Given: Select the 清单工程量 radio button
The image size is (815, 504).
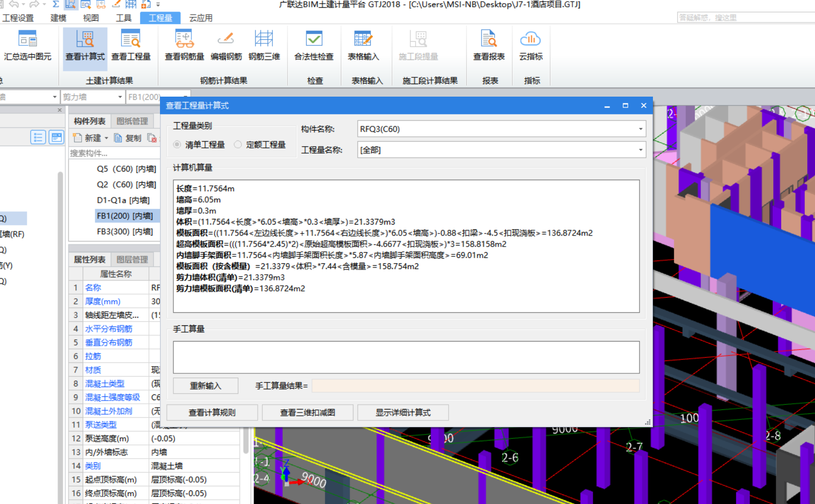Looking at the screenshot, I should click(177, 145).
